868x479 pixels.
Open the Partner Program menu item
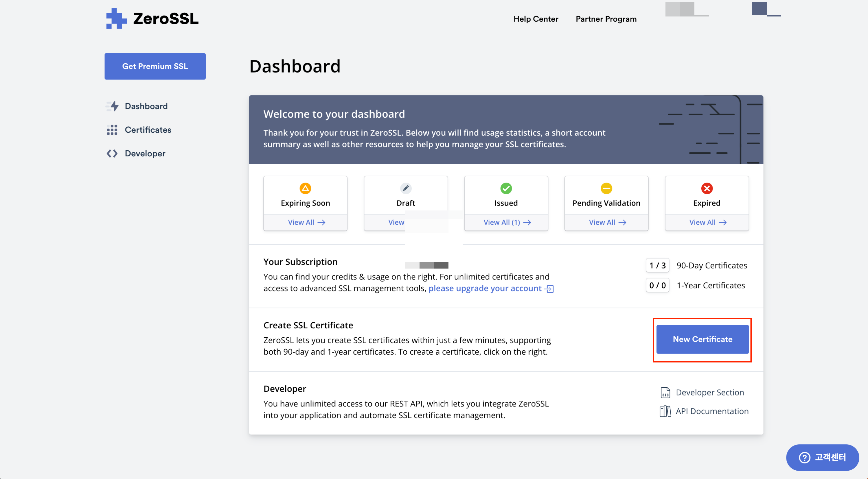[606, 19]
